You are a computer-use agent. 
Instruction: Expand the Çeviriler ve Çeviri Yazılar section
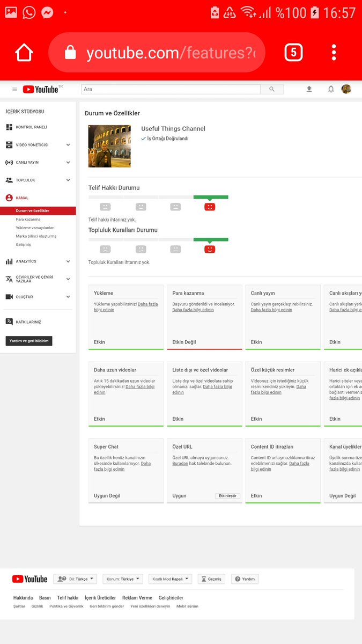click(68, 279)
